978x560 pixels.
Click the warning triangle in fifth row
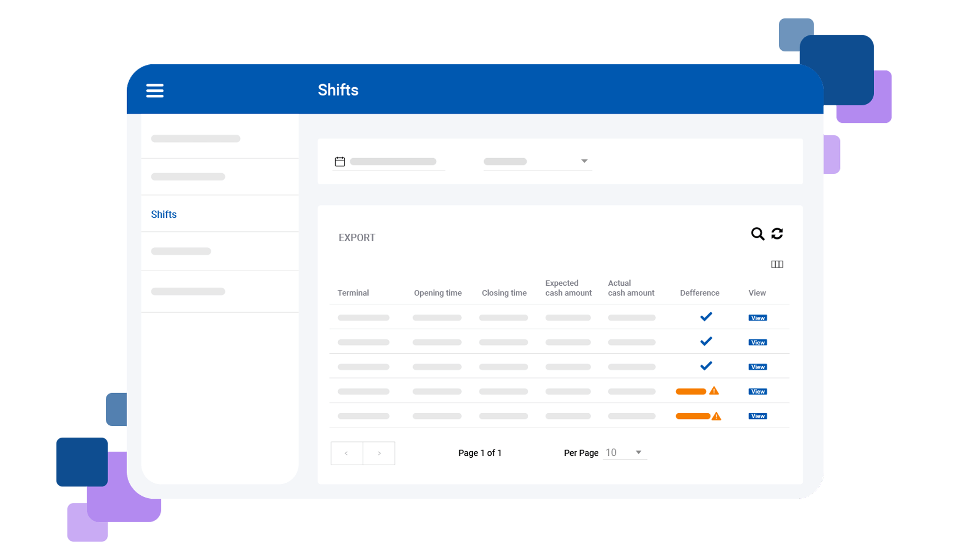click(716, 416)
